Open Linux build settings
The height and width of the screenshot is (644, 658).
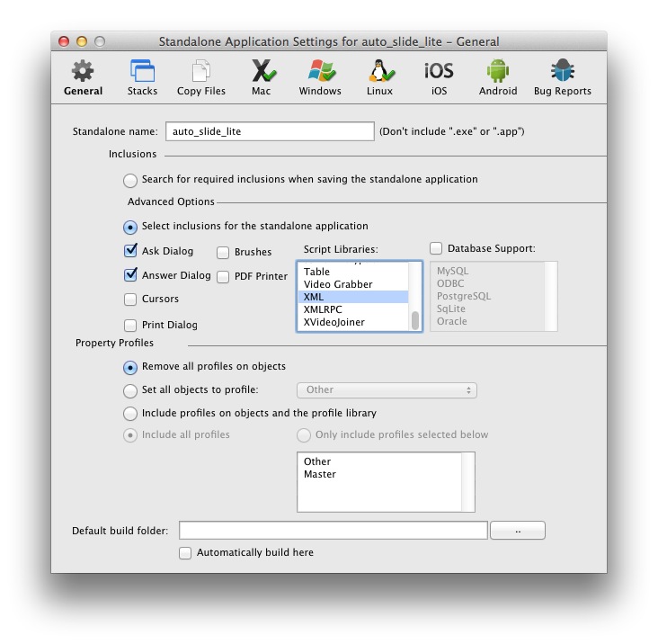pyautogui.click(x=379, y=78)
